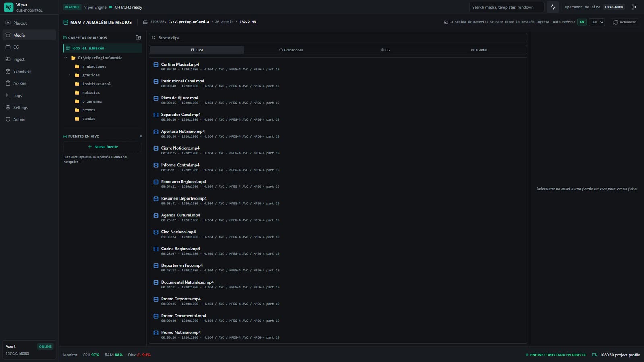Open the Settings section
This screenshot has height=362, width=644.
(x=29, y=107)
